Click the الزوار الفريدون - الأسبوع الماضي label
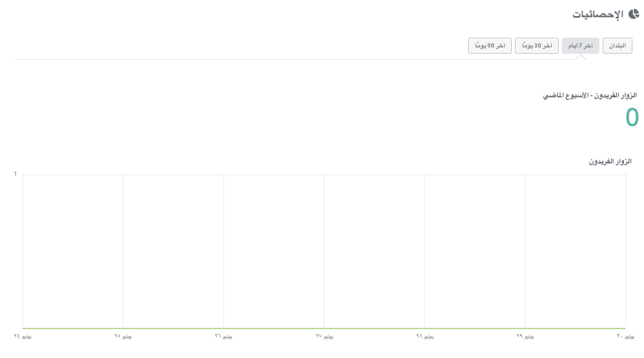The height and width of the screenshot is (358, 644). click(589, 96)
